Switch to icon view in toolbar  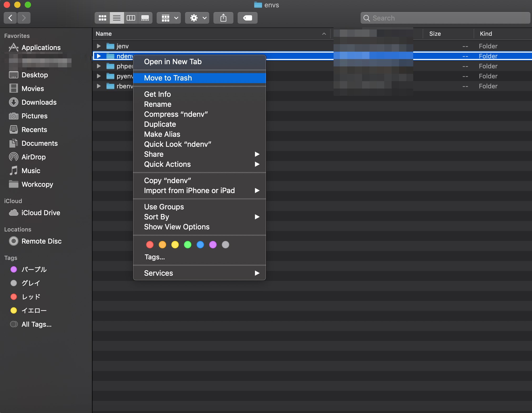coord(102,18)
